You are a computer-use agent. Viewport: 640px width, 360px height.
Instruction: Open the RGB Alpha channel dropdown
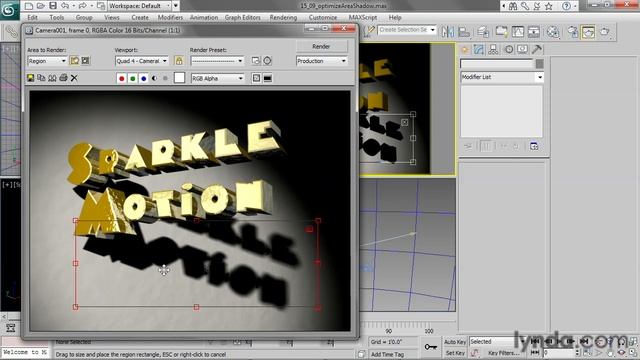(218, 78)
